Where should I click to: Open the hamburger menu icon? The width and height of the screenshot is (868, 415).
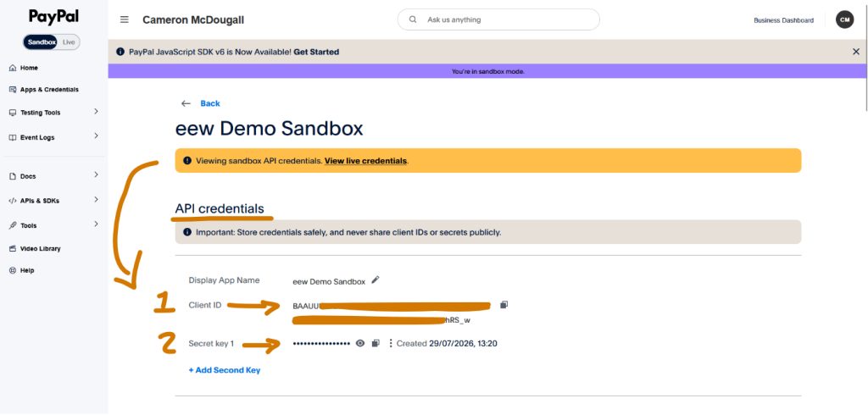click(125, 20)
